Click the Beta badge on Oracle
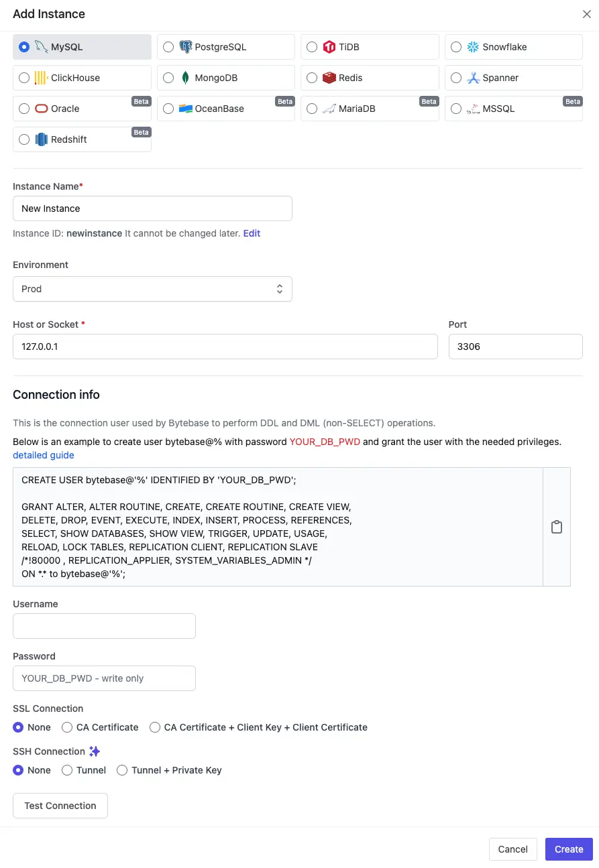599x868 pixels. (x=141, y=101)
